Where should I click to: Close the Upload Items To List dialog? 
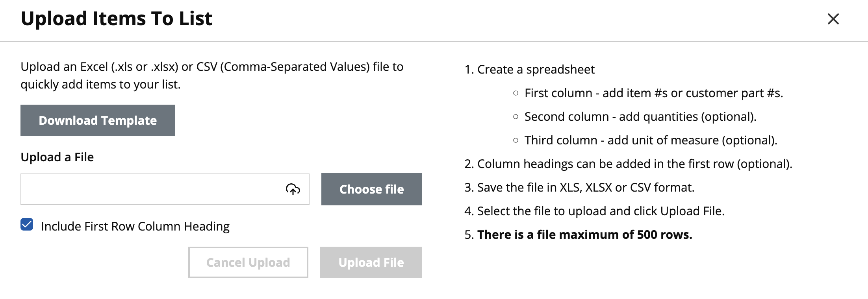pos(833,19)
